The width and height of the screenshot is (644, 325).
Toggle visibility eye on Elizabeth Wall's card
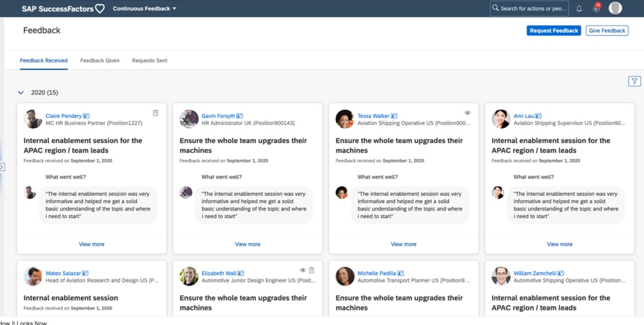click(x=302, y=271)
